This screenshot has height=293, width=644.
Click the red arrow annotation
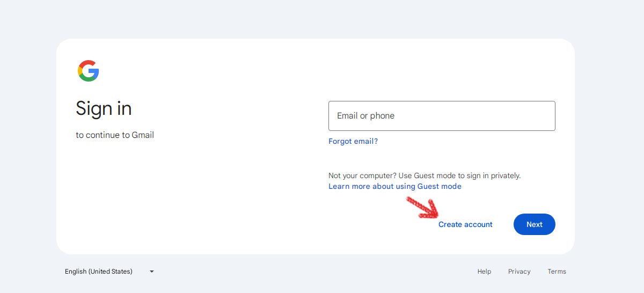tap(422, 208)
